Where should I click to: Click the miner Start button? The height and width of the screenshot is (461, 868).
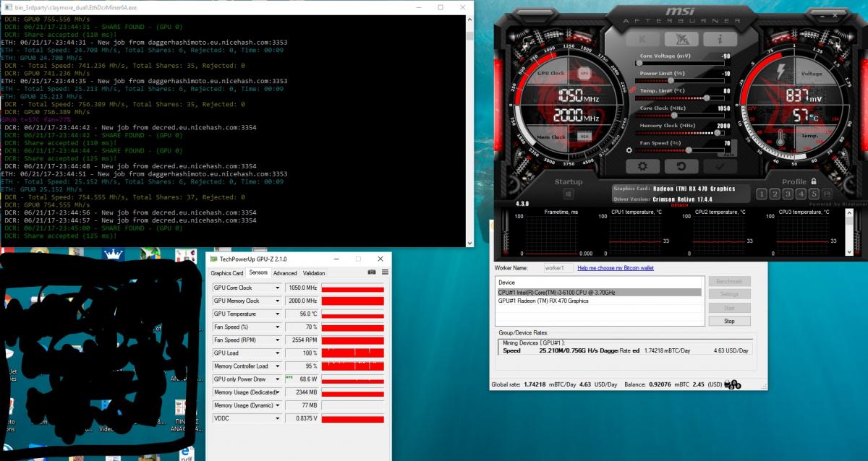pos(729,308)
